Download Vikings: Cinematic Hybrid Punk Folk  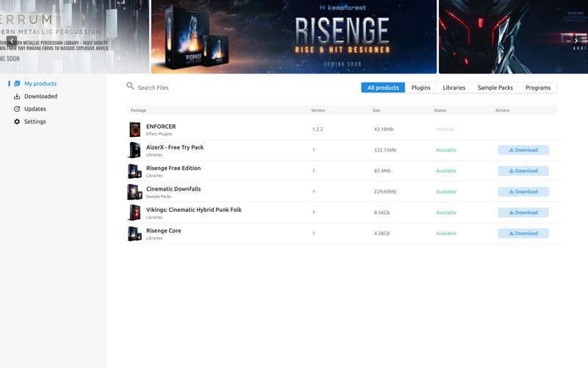523,213
